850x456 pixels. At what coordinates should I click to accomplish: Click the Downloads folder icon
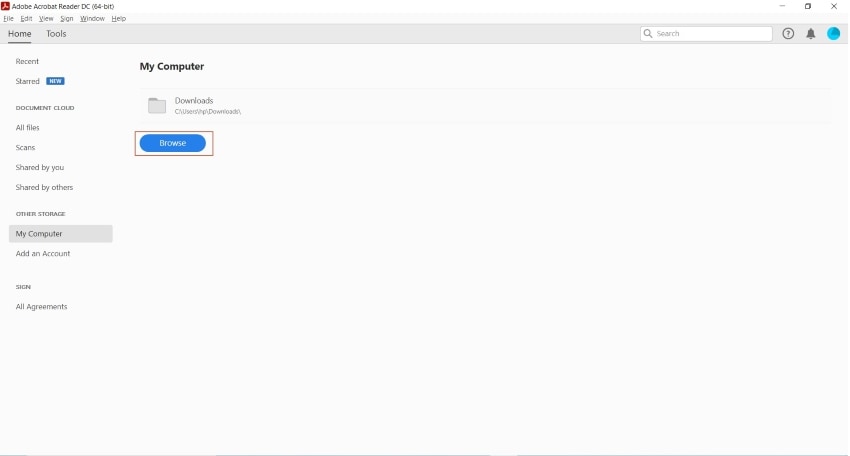tap(157, 105)
